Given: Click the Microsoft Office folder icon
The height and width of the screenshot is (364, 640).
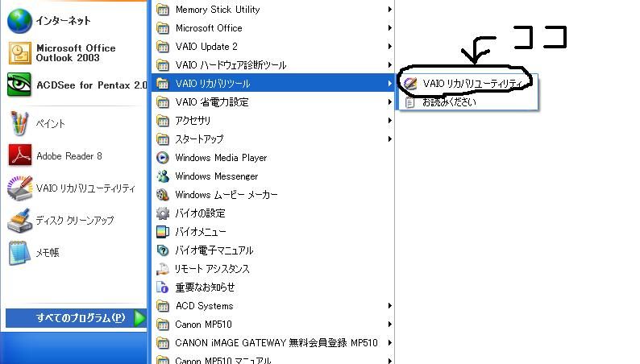Looking at the screenshot, I should click(x=163, y=28).
